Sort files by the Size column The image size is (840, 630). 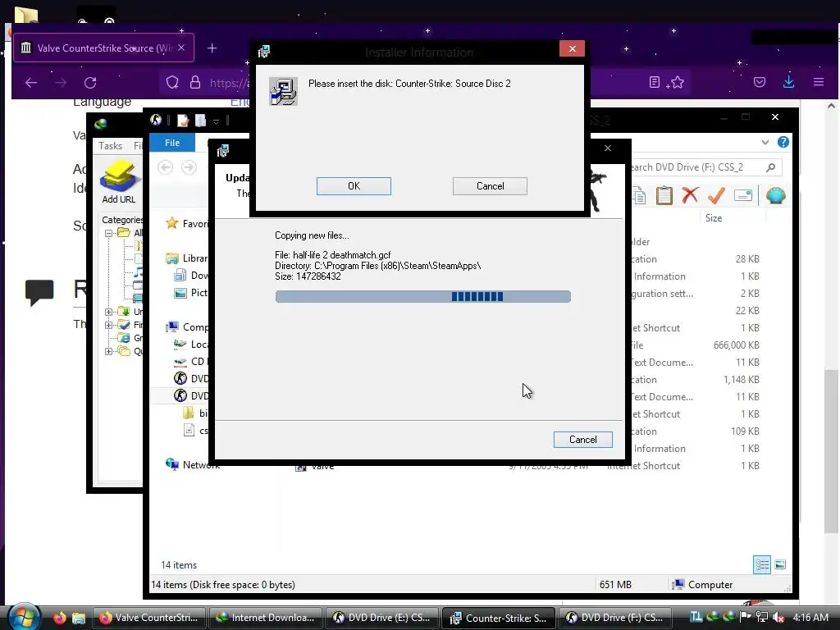click(x=714, y=218)
